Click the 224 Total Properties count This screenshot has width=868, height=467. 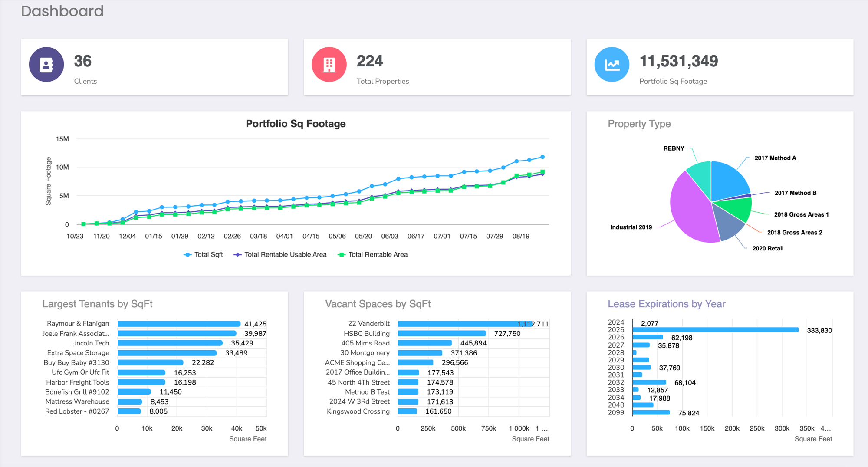(370, 61)
